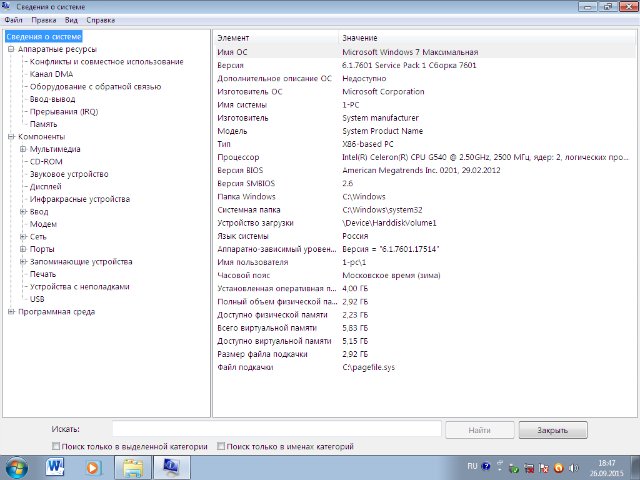Open the 'Файл' menu
Viewport: 640px width, 480px height.
coord(12,20)
